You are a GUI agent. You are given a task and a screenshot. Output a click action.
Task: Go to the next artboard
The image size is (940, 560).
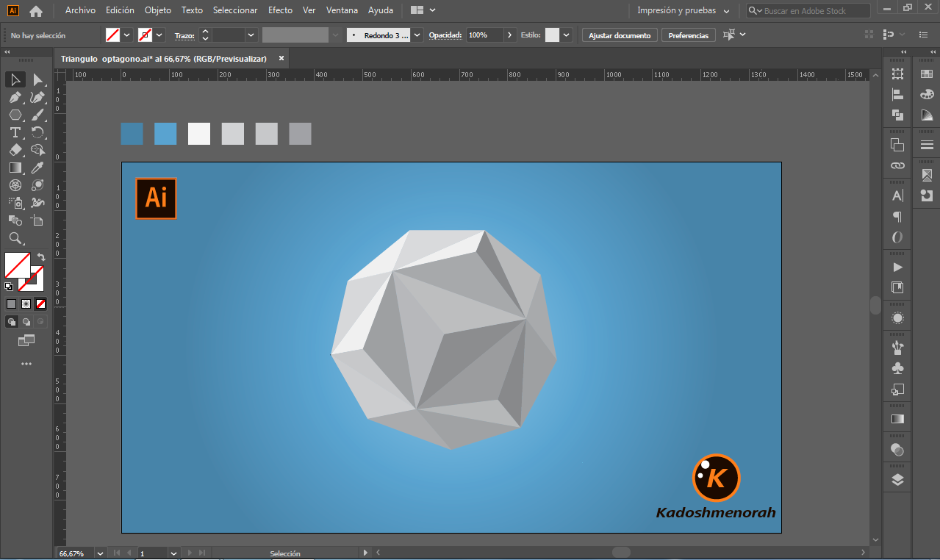190,553
